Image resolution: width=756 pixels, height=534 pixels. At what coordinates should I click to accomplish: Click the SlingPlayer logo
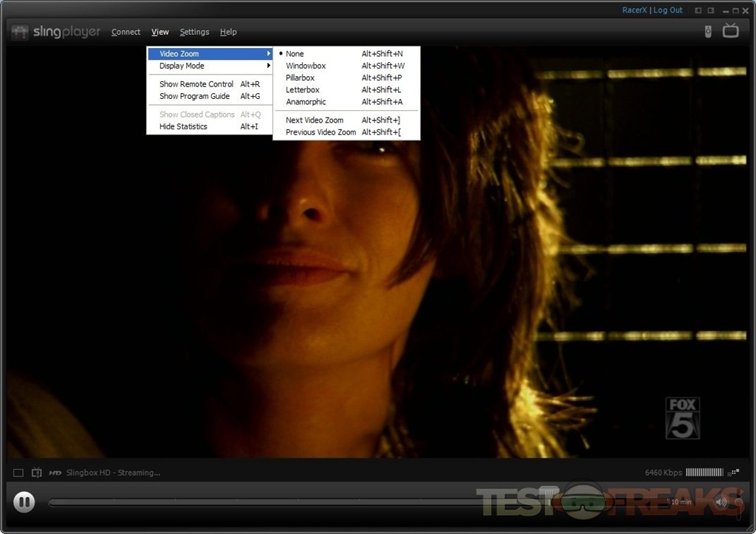pyautogui.click(x=56, y=32)
